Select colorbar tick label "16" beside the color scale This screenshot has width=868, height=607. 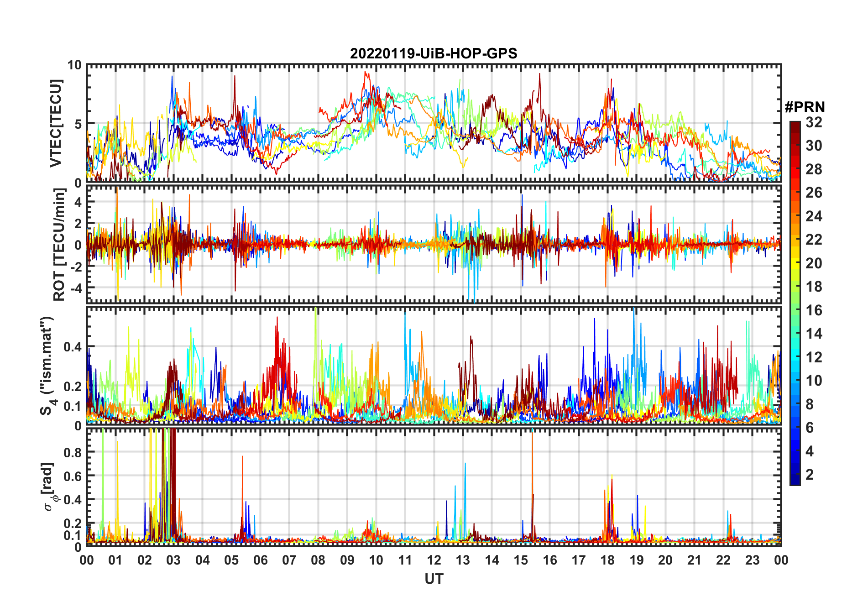(x=814, y=310)
